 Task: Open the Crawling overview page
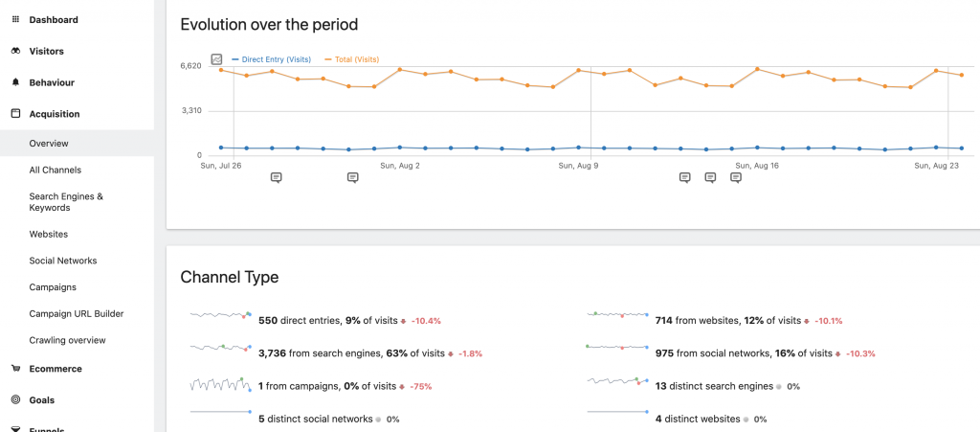coord(67,340)
